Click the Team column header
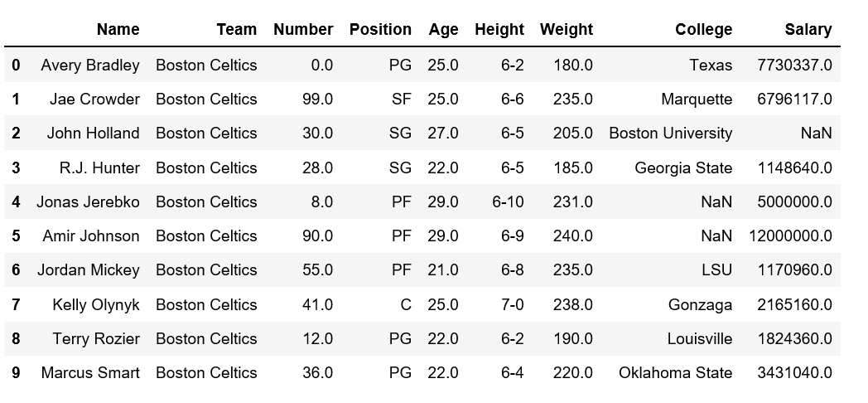868x403 pixels. coord(236,29)
